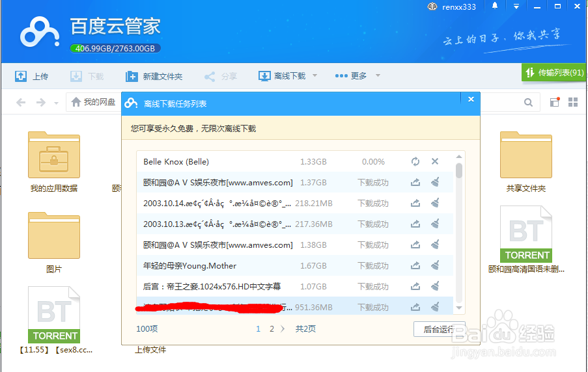Click the 217.36MB size value
This screenshot has height=372, width=588.
(313, 224)
